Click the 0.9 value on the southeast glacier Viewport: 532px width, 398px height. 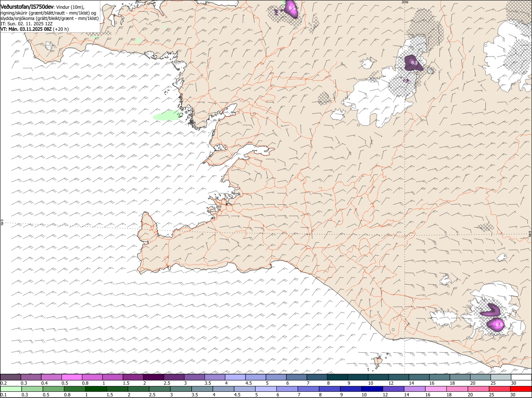[499, 324]
